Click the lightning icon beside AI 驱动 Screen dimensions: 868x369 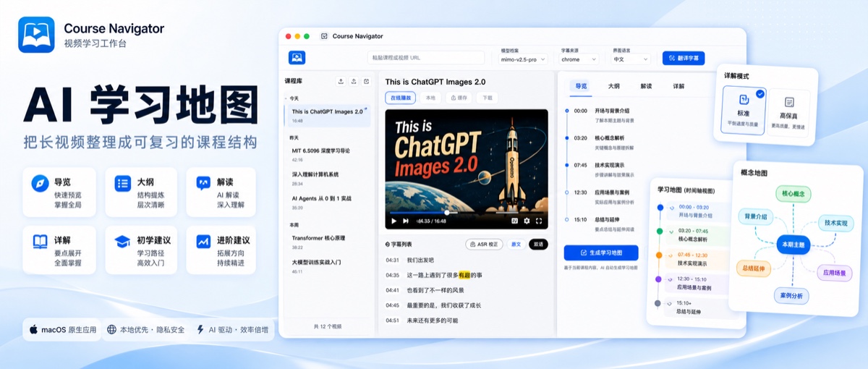(x=200, y=329)
